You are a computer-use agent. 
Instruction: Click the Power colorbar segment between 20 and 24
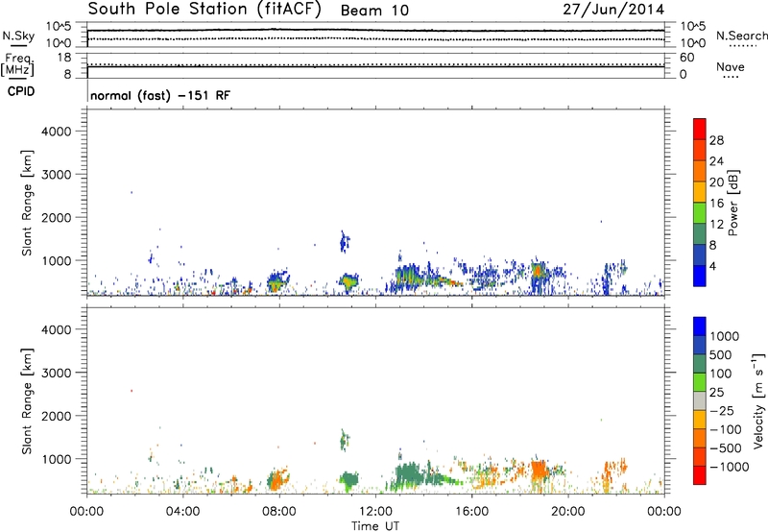tap(700, 172)
